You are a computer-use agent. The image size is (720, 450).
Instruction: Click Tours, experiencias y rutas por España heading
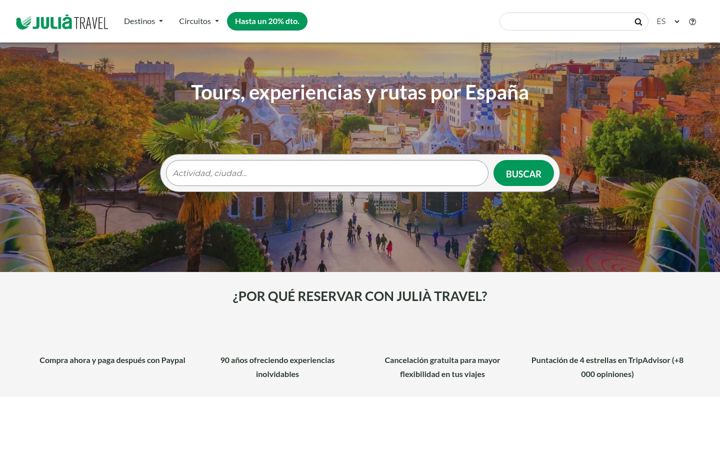pos(360,93)
